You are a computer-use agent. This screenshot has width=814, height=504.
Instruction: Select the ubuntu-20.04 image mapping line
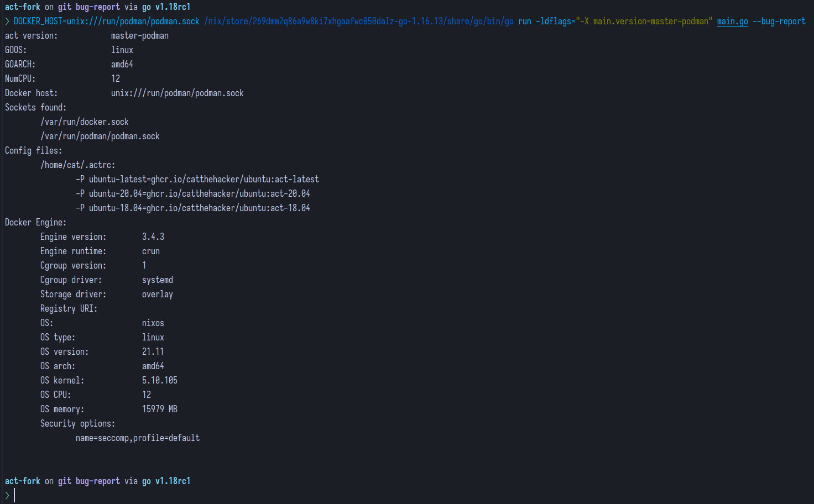(193, 194)
